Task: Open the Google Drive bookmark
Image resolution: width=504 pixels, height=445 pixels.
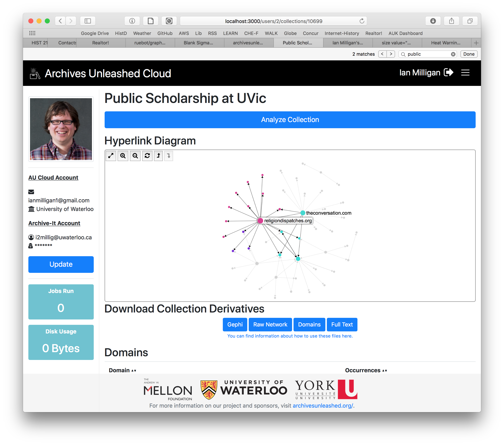Action: (x=95, y=33)
